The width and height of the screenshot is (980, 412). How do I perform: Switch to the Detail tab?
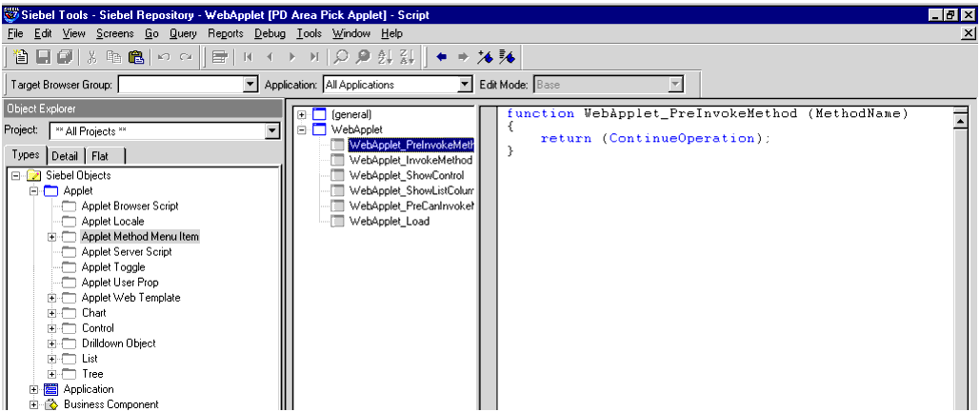tap(65, 156)
